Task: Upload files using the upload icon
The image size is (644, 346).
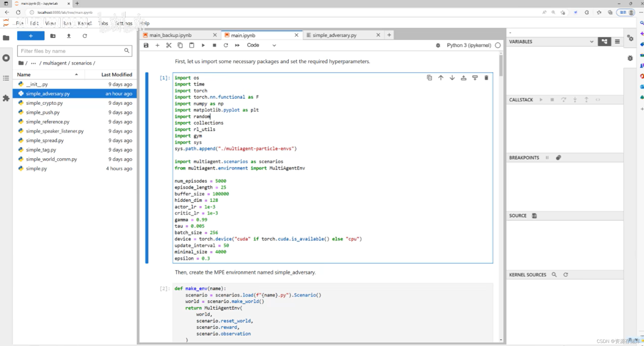Action: (x=69, y=36)
